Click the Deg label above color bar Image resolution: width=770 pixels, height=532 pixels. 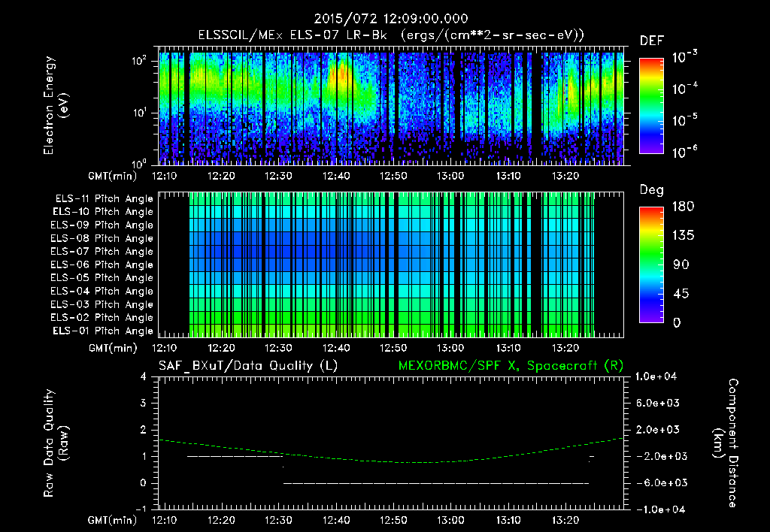point(652,190)
